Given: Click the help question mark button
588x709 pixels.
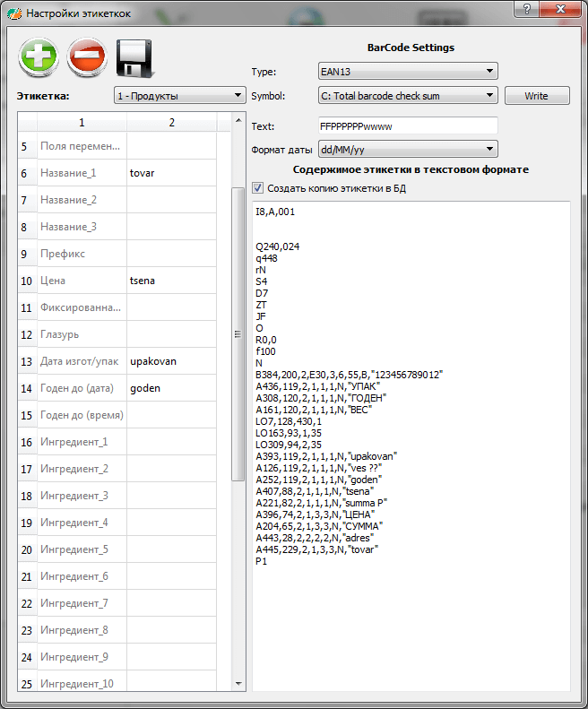Looking at the screenshot, I should point(529,8).
